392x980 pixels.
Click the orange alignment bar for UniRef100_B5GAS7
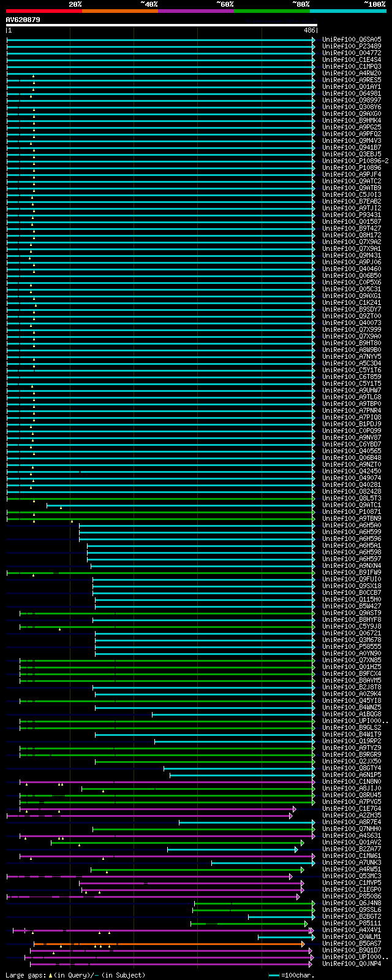pos(169,943)
